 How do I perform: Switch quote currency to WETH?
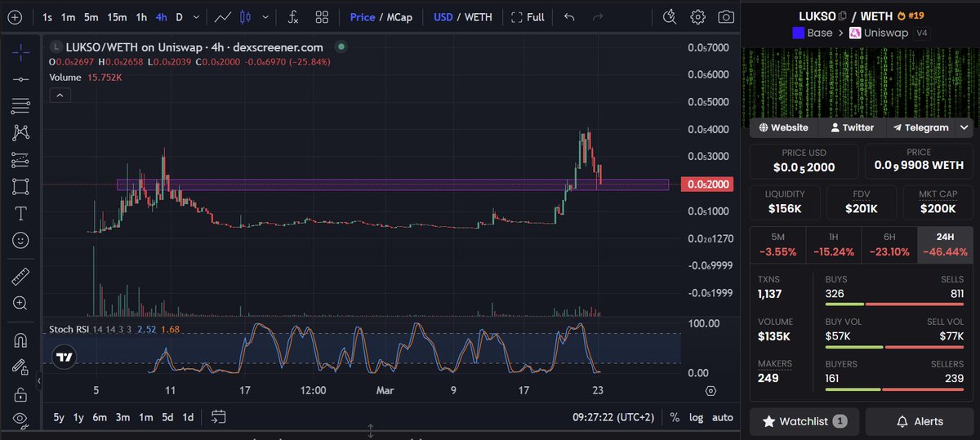tap(478, 16)
